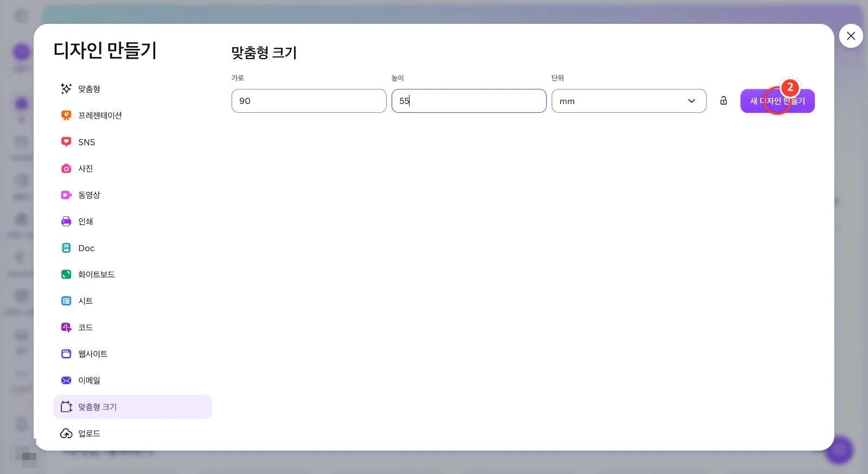
Task: Open the 화이트보드 category
Action: pos(97,274)
